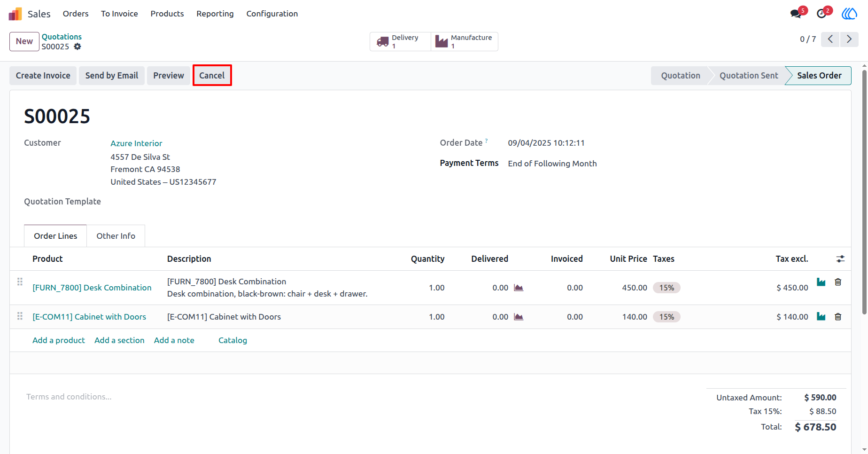Delete the Desk Combination order line
Screen dimensions: 868x454
point(838,282)
